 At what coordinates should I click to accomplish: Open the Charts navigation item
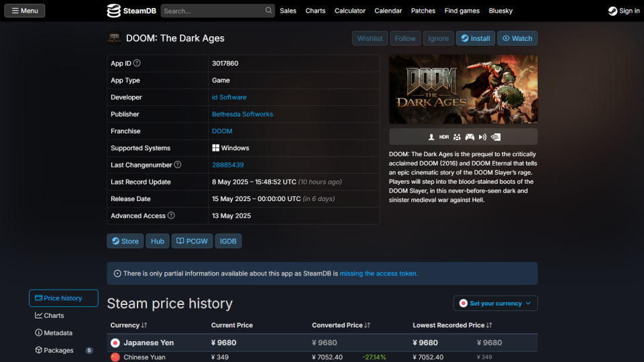pos(315,11)
